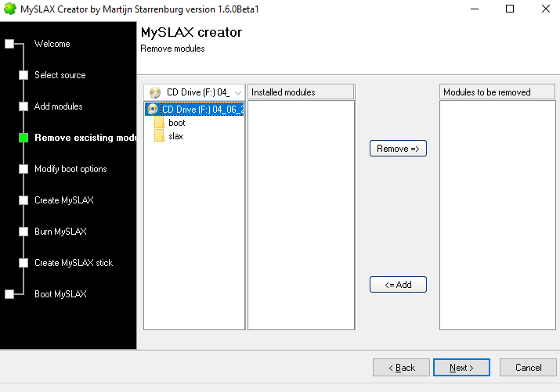
Task: Click the Remove modules subtitle
Action: [x=172, y=49]
